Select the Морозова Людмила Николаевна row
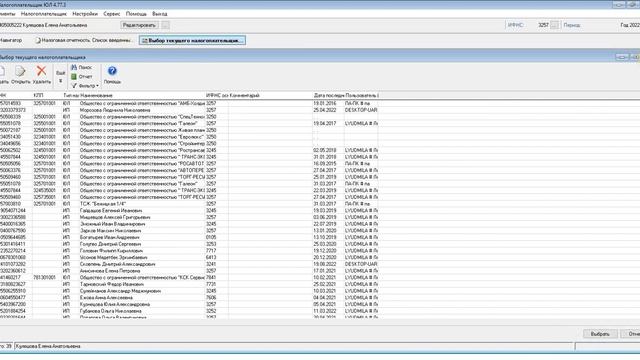 (x=189, y=110)
